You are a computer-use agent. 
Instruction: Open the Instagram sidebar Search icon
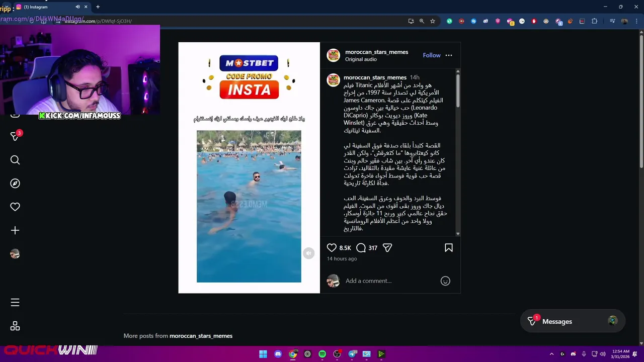pyautogui.click(x=15, y=160)
